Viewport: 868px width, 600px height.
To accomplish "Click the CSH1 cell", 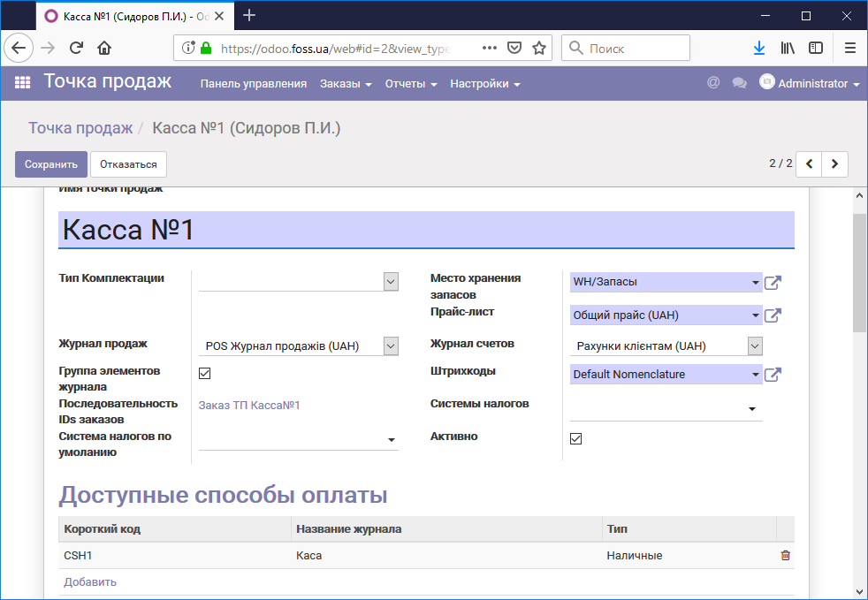I will 174,555.
